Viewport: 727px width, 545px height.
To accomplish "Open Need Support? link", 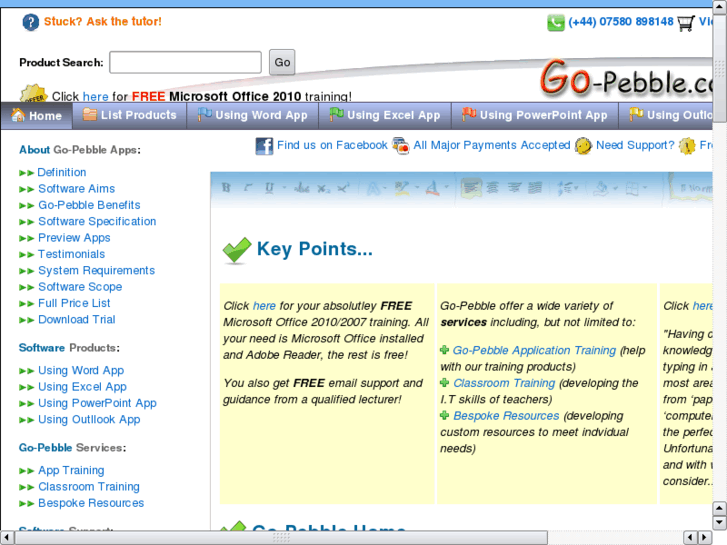I will tap(635, 145).
